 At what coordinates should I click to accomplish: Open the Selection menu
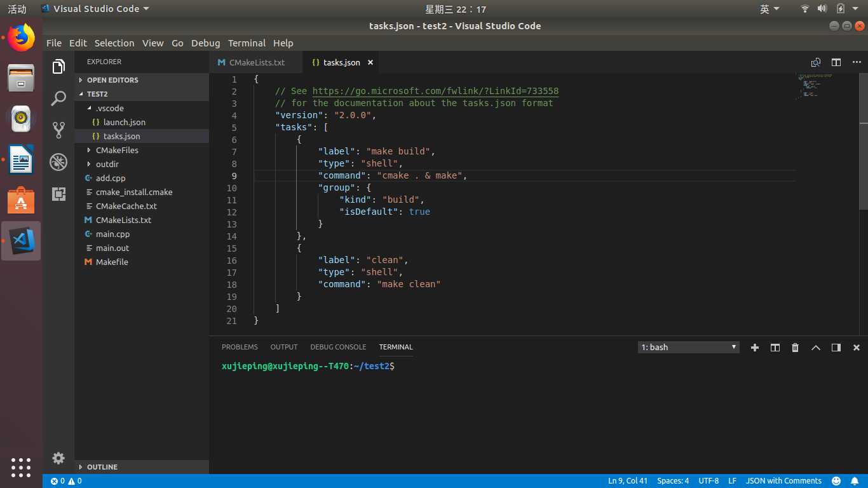tap(114, 43)
